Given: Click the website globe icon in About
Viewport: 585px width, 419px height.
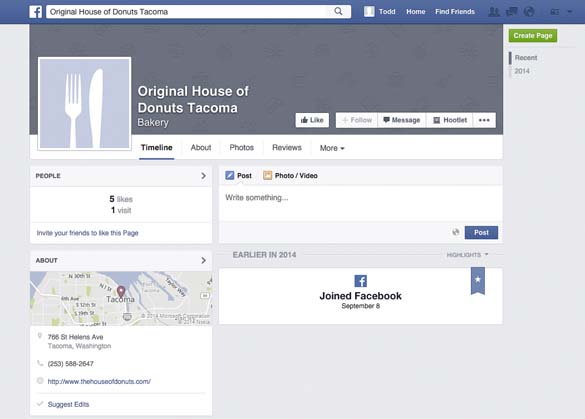Looking at the screenshot, I should point(40,381).
